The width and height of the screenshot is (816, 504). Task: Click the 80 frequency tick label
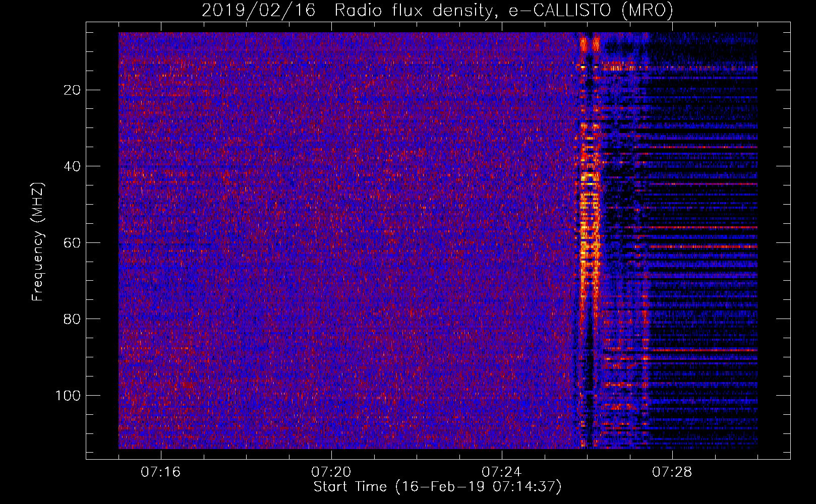pyautogui.click(x=73, y=319)
